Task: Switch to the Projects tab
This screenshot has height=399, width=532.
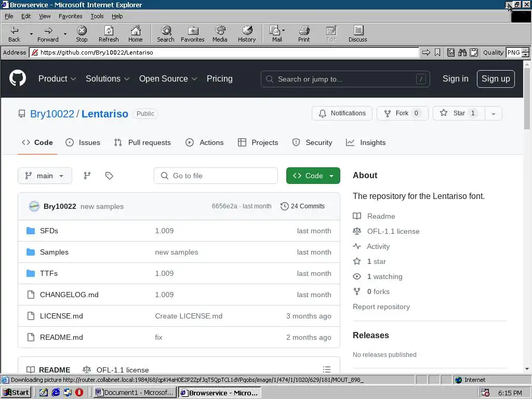Action: (258, 142)
